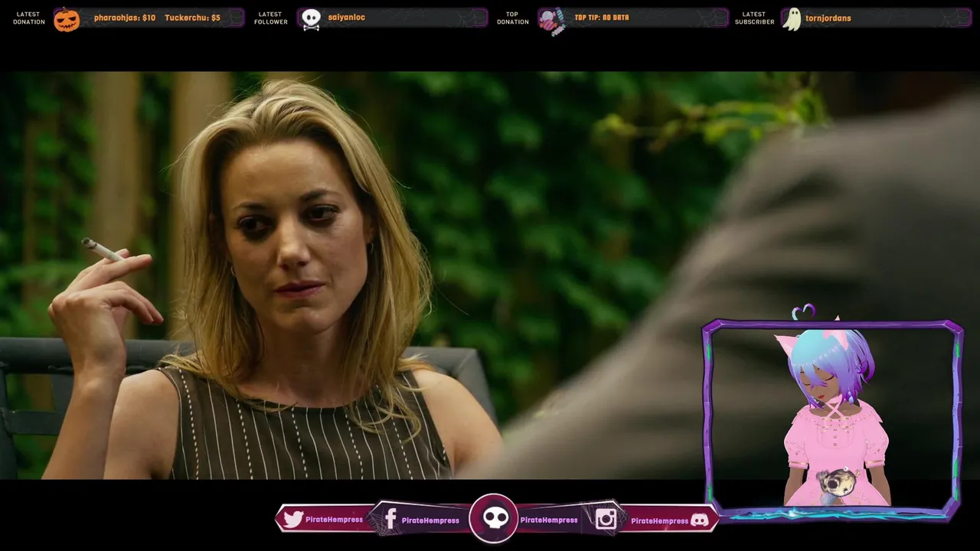The width and height of the screenshot is (980, 551).
Task: Select the 'saiyanloc' follower name
Action: coord(347,18)
